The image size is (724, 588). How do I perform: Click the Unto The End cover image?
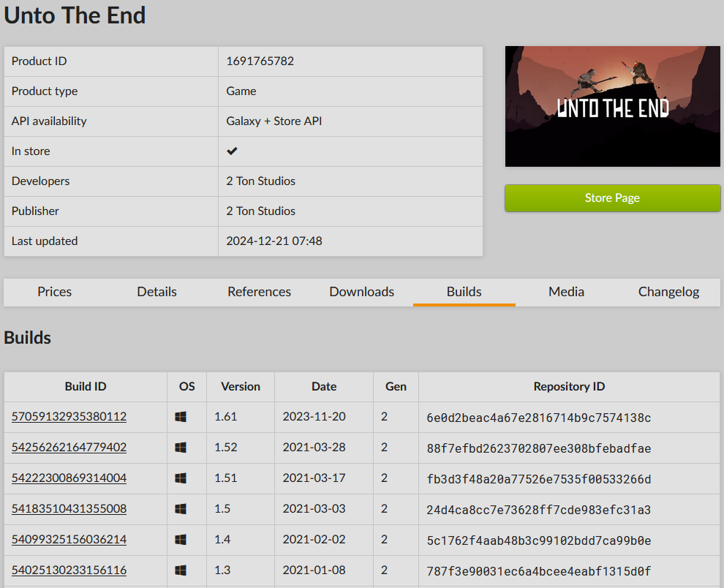612,106
